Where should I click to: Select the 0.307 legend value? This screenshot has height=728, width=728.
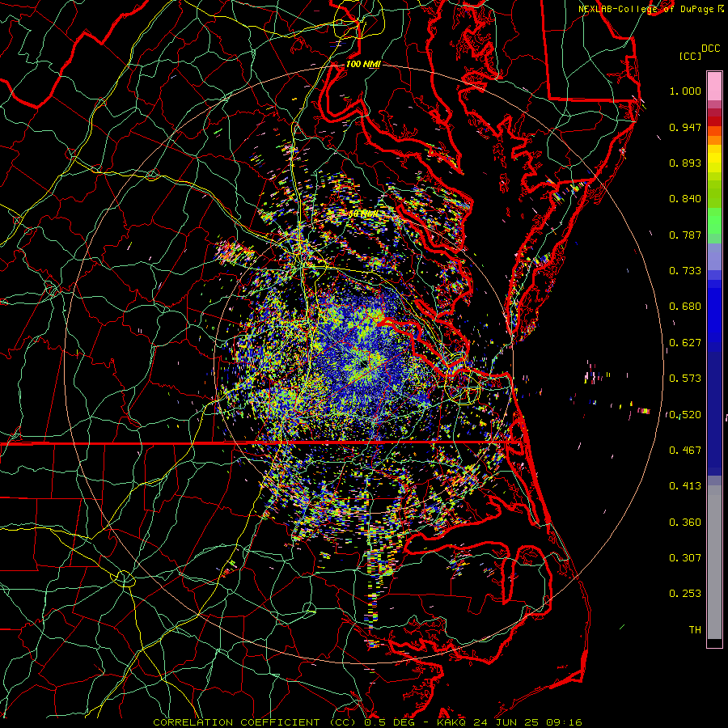click(x=685, y=558)
